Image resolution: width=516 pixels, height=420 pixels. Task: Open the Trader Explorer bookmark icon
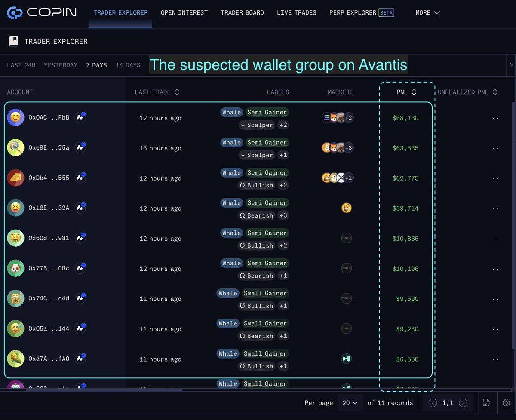pos(13,41)
